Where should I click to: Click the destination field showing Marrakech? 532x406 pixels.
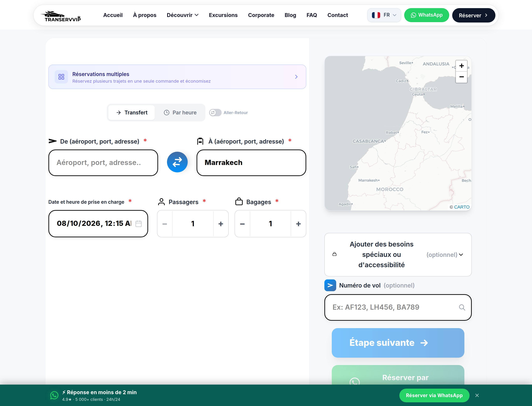(x=251, y=163)
